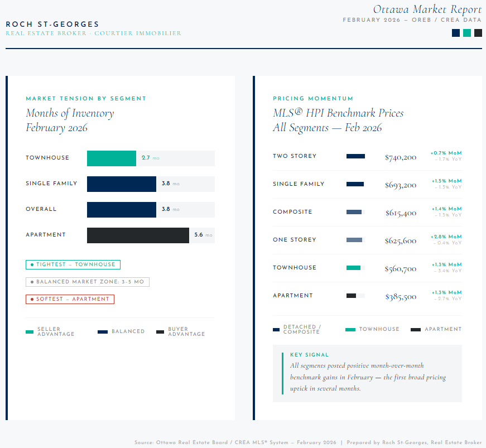Viewport: 486px width, 448px height.
Task: Click the -3.4% YoY figure
Action: click(448, 271)
